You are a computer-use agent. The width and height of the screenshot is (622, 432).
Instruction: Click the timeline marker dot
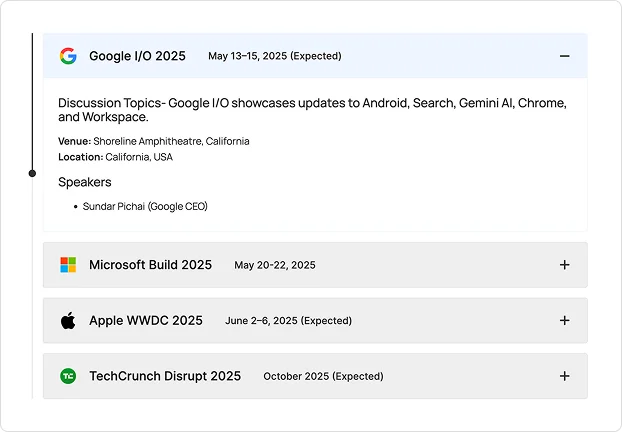32,173
